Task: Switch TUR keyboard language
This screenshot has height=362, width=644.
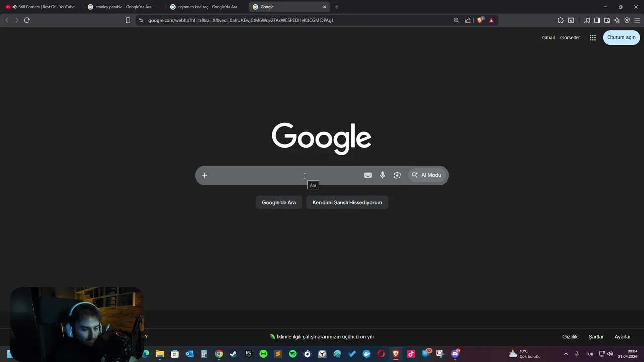Action: [x=589, y=354]
